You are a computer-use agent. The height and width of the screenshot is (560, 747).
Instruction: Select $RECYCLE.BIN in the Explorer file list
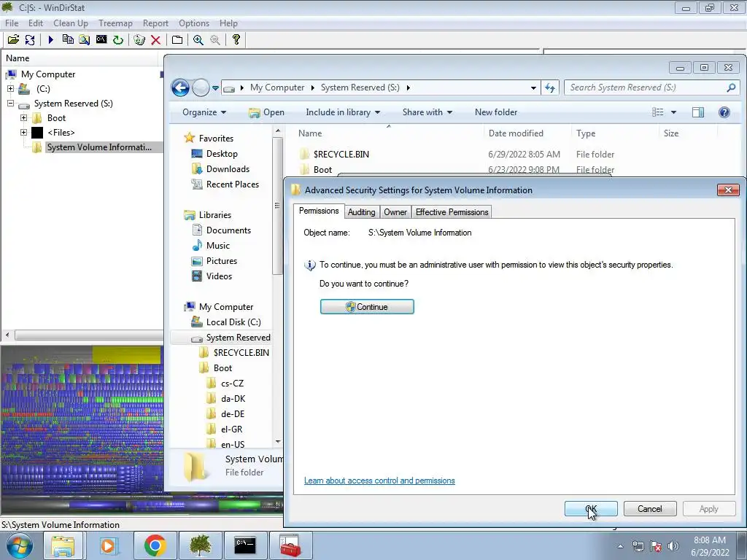341,155
